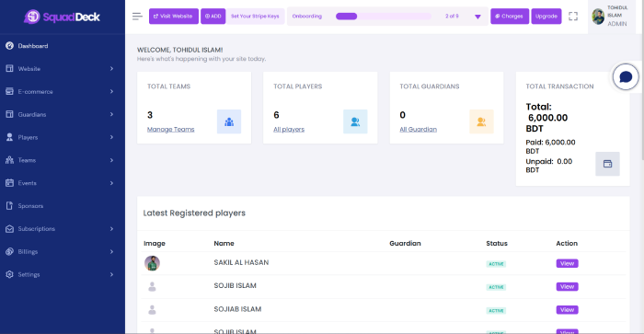Expand the Guardians menu chevron

(x=111, y=114)
